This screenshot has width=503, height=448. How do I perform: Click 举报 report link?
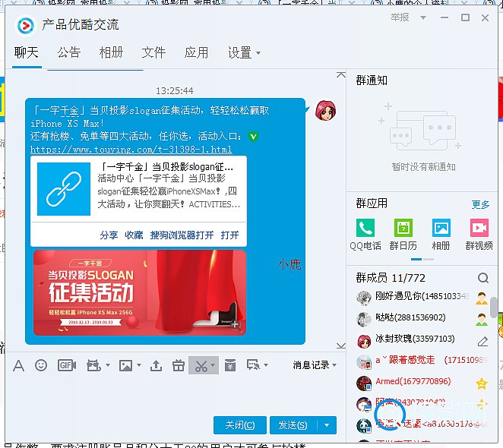(x=400, y=17)
